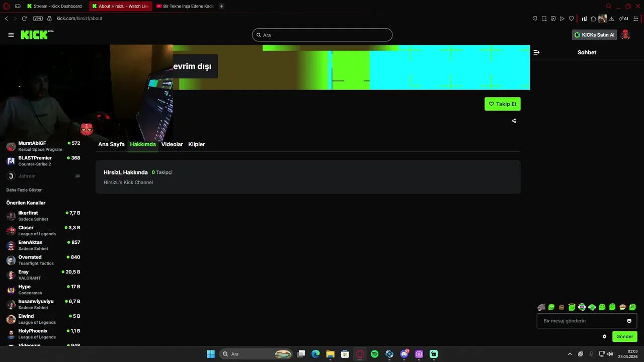Open BLASTPremier channel in sidebar

click(43, 161)
